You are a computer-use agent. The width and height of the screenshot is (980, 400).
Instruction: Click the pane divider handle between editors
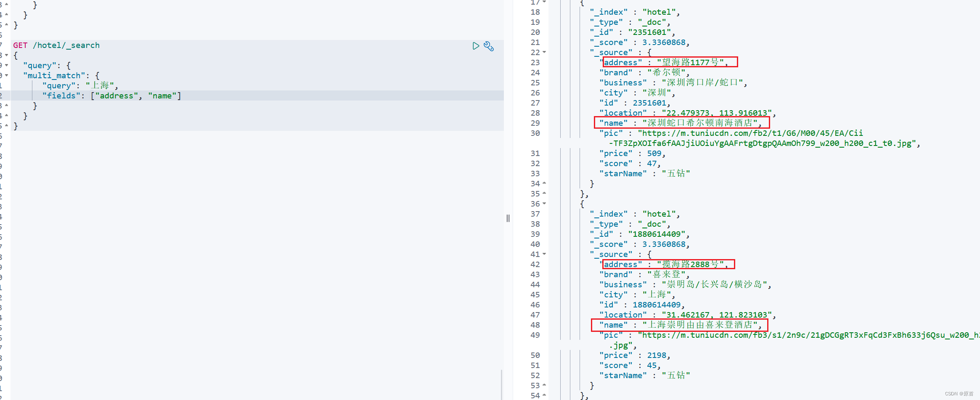508,218
